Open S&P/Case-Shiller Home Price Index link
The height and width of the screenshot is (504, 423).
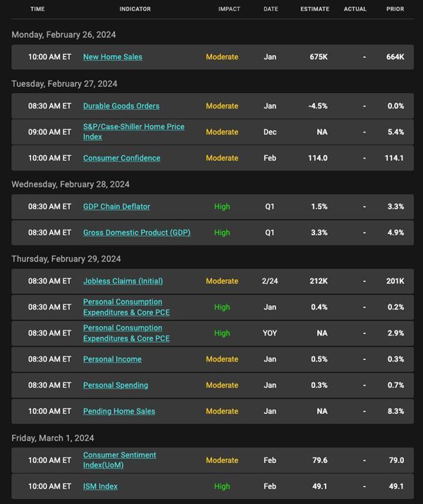coord(134,132)
